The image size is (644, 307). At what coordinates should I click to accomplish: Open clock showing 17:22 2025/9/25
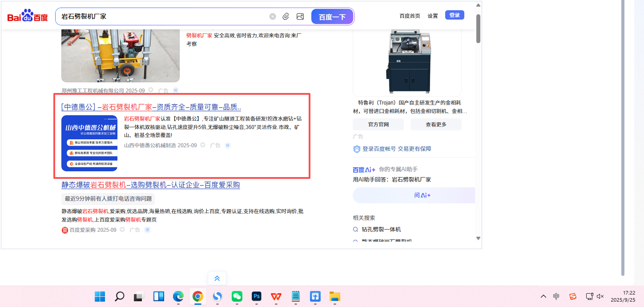(623, 296)
